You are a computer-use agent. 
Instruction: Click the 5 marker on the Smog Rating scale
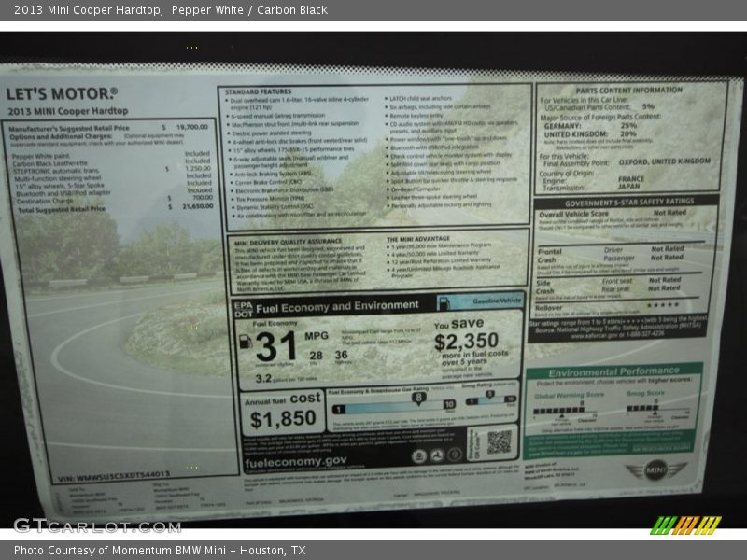(489, 395)
